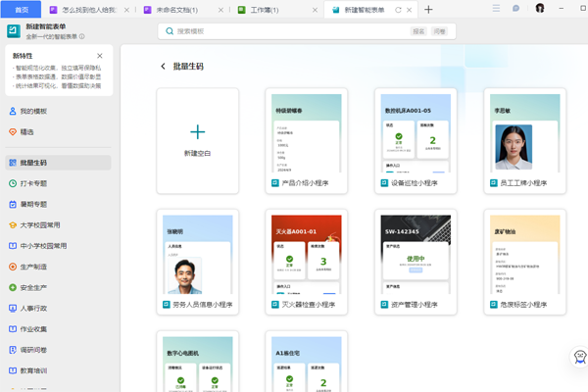588x392 pixels.
Task: Open 我的模板 in the sidebar
Action: [x=33, y=112]
